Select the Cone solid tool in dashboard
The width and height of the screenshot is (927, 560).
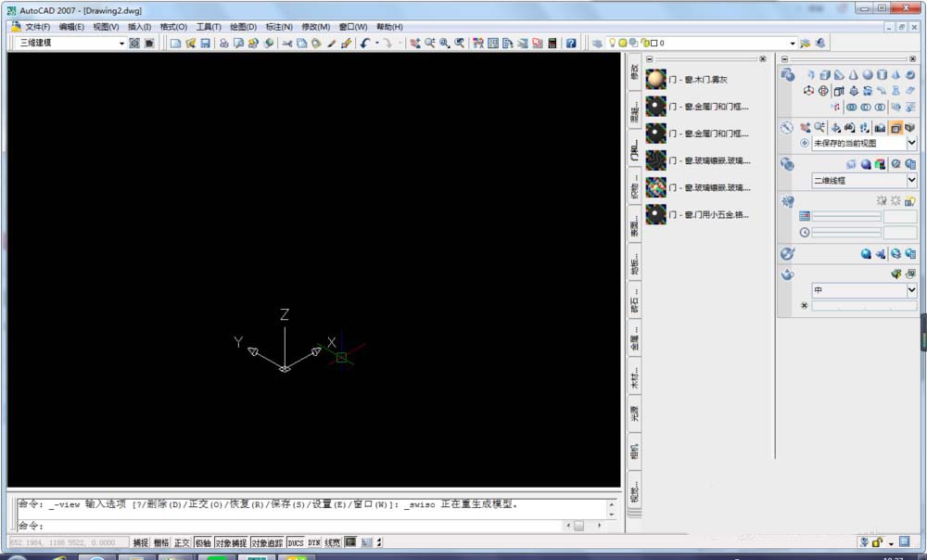853,75
